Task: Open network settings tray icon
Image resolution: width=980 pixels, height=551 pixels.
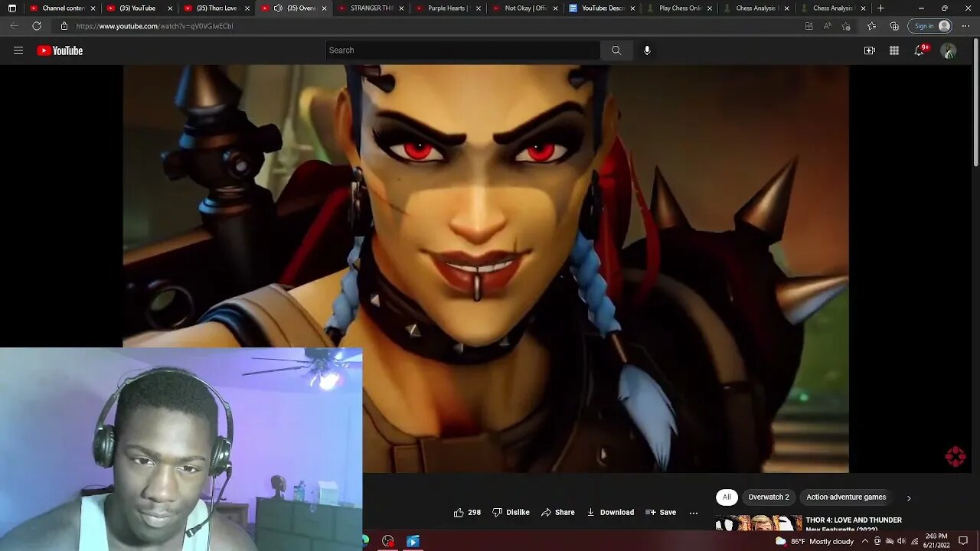Action: click(914, 541)
